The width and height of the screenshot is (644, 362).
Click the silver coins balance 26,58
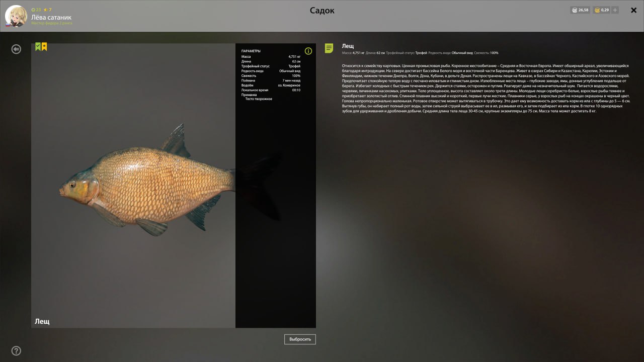coord(580,10)
